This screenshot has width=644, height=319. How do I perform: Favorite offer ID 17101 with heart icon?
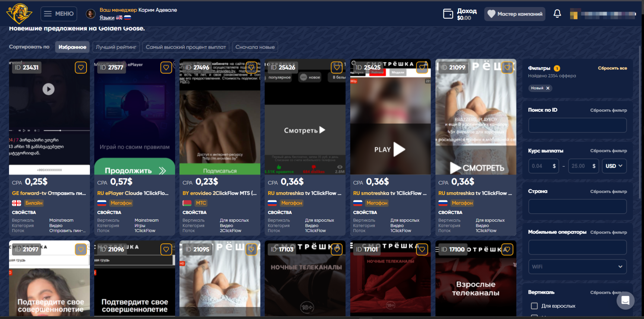pos(422,249)
